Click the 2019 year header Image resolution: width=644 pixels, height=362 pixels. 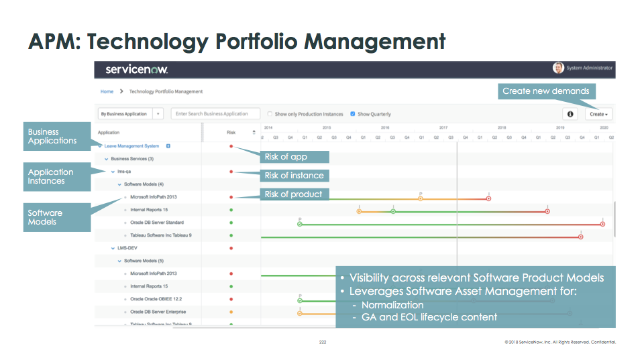click(559, 127)
